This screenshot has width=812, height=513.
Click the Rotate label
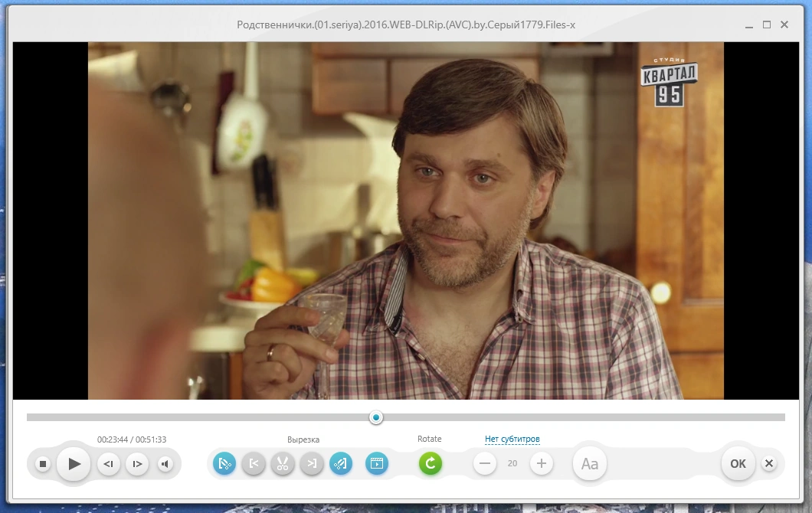pyautogui.click(x=429, y=439)
